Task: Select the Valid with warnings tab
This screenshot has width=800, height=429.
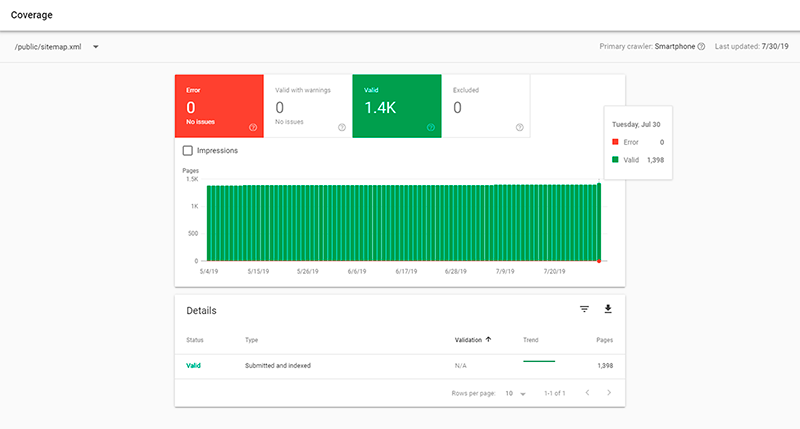Action: click(307, 105)
